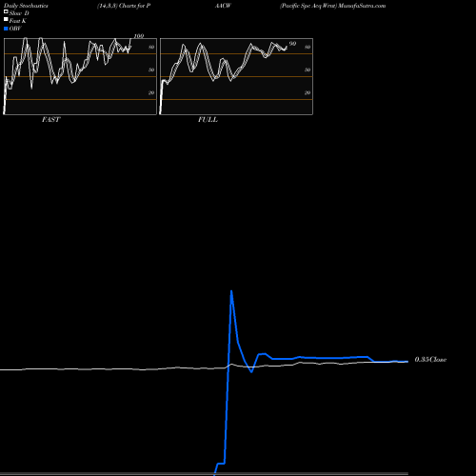Click the '80' axis label on FAST chart

tap(151, 48)
